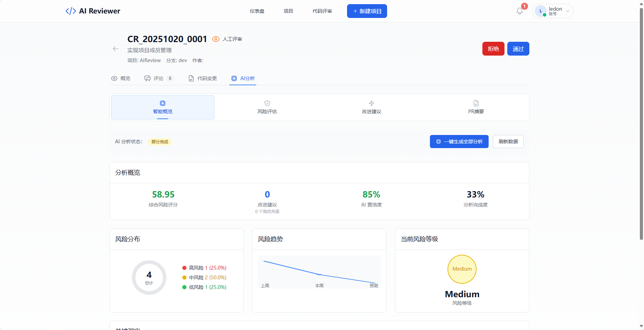The width and height of the screenshot is (644, 330).
Task: Click the eye icon on the 概览 tab
Action: tap(114, 78)
